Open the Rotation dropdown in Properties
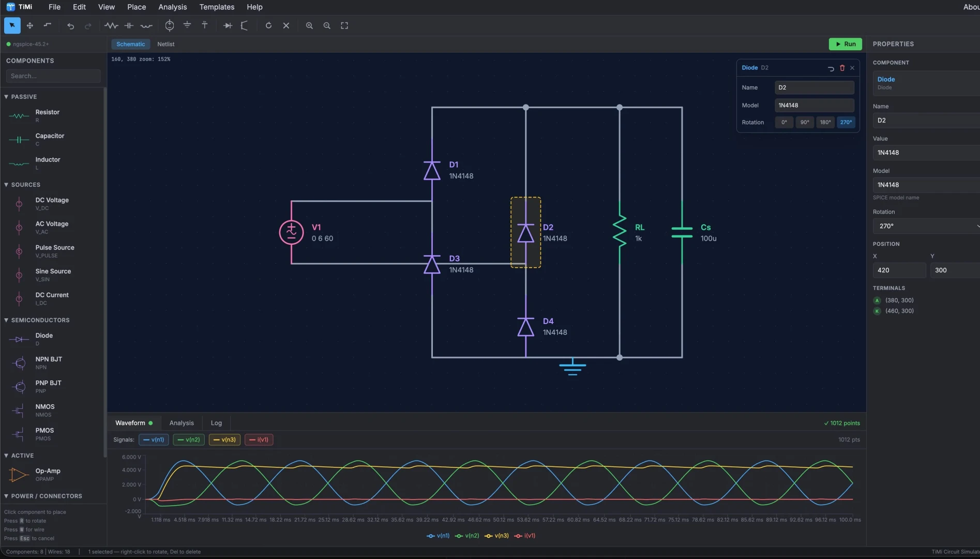The height and width of the screenshot is (559, 980). (926, 226)
